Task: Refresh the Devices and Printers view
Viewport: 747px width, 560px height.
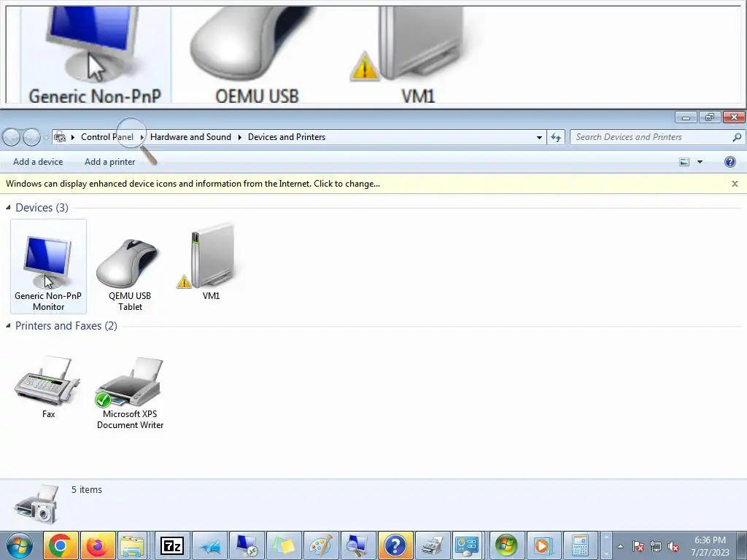Action: click(x=555, y=137)
